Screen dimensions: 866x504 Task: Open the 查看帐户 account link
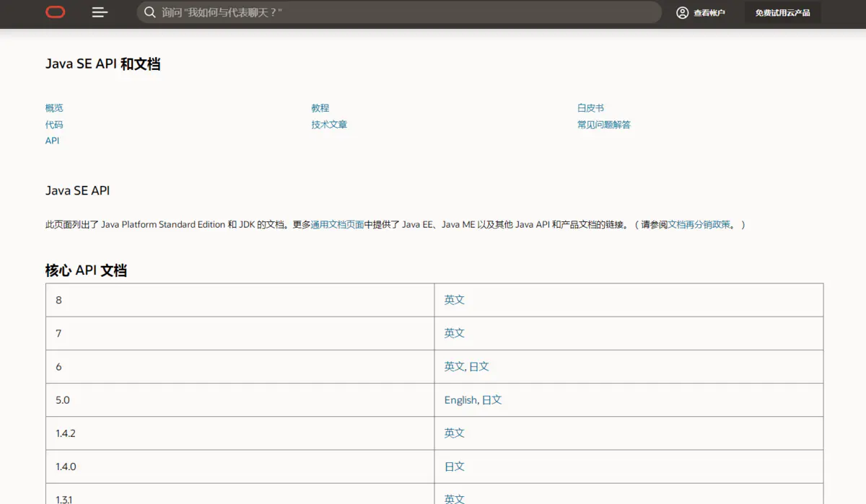tap(709, 13)
